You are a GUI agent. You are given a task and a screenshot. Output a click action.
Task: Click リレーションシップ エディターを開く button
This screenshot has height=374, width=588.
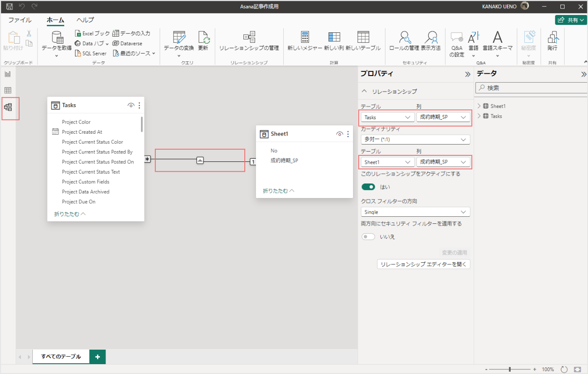point(423,264)
